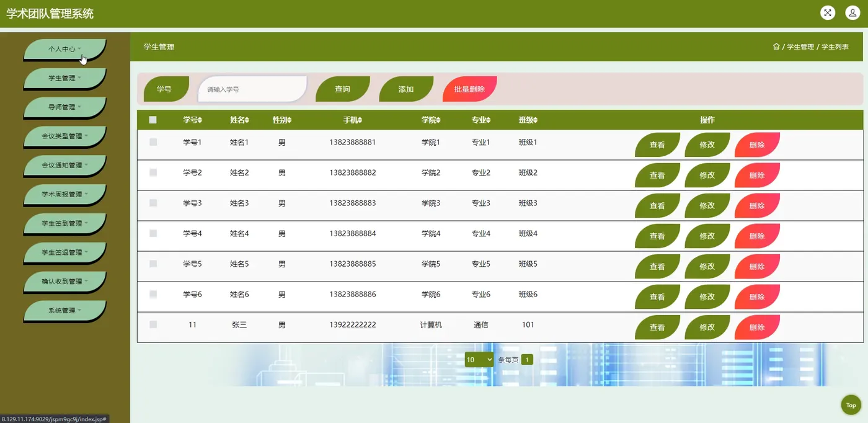Sort by 手机 column sort icon
The image size is (868, 423).
(x=360, y=120)
